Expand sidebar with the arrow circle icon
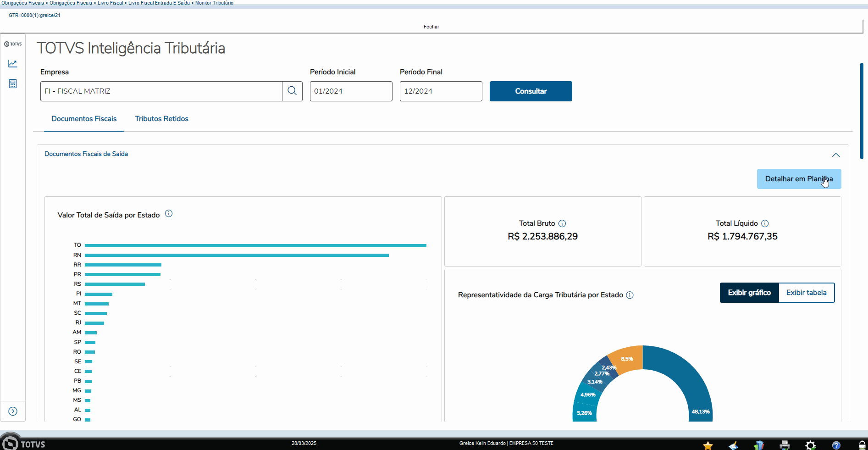The width and height of the screenshot is (868, 450). pyautogui.click(x=13, y=411)
